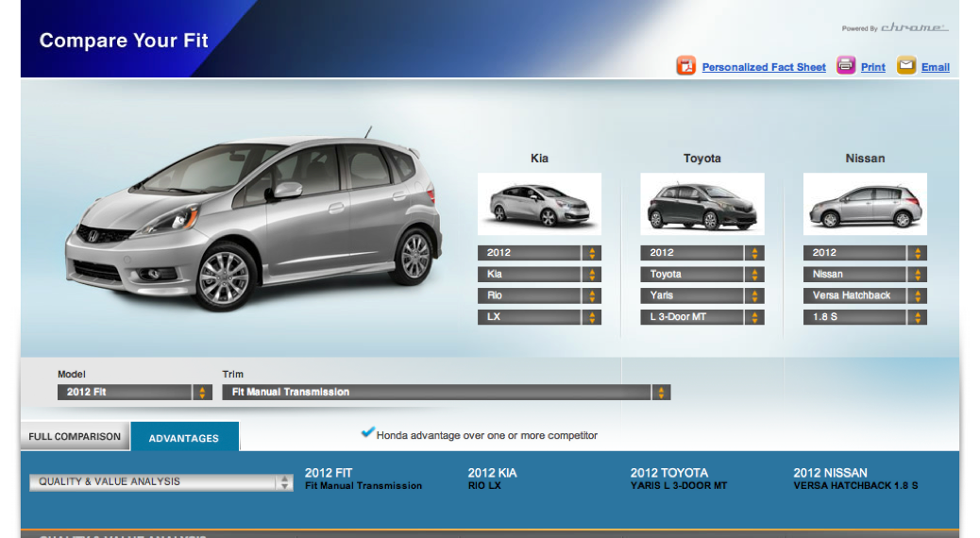Open the Versa Hatchback model dropdown
Screen dimensions: 980x538
click(x=865, y=295)
